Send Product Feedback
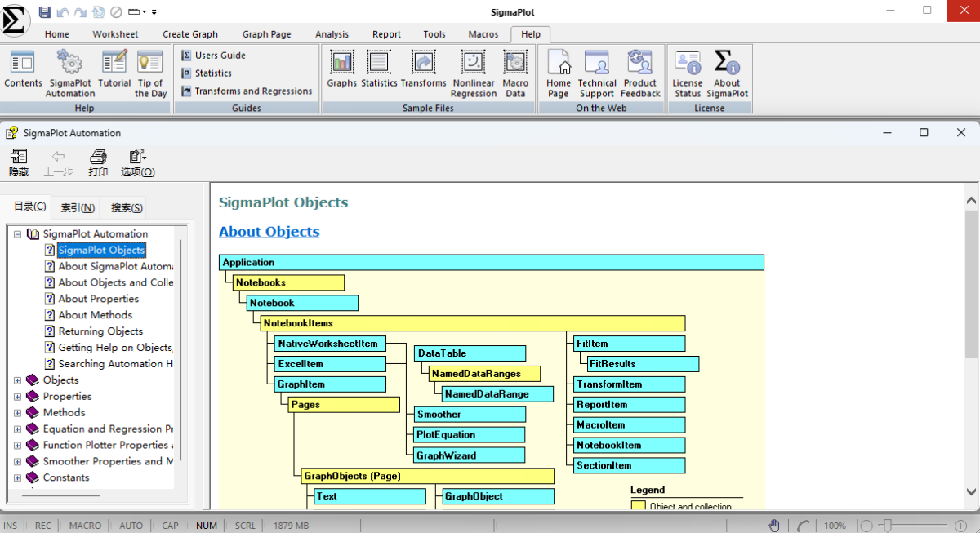 pos(640,73)
